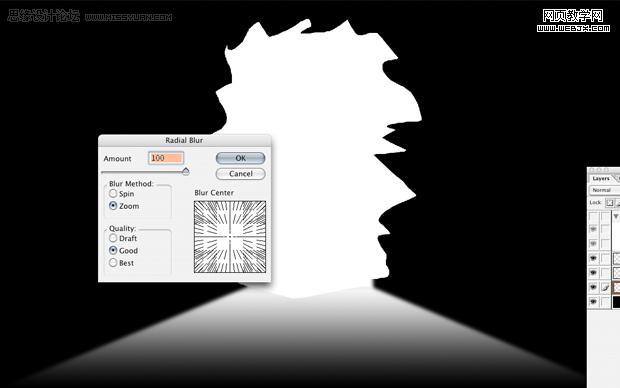The width and height of the screenshot is (620, 388).
Task: Click the Amount slider handle
Action: pyautogui.click(x=185, y=171)
